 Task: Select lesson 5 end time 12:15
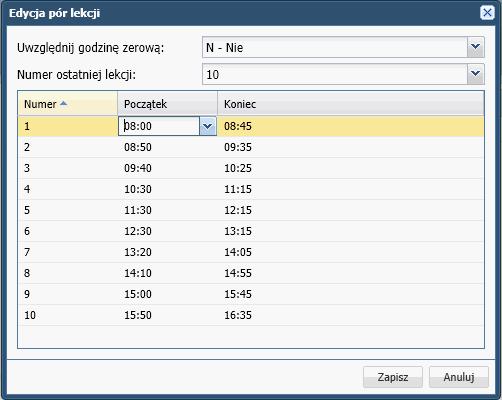pos(238,210)
